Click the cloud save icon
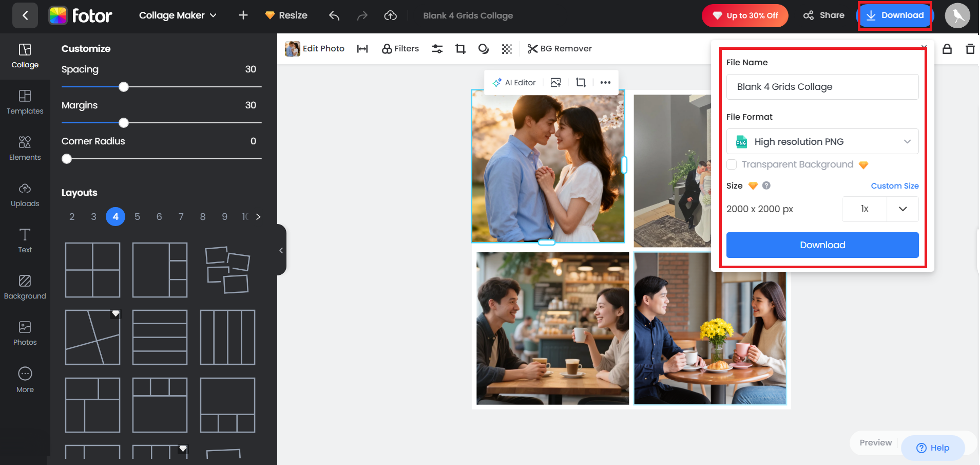The width and height of the screenshot is (980, 465). (390, 16)
